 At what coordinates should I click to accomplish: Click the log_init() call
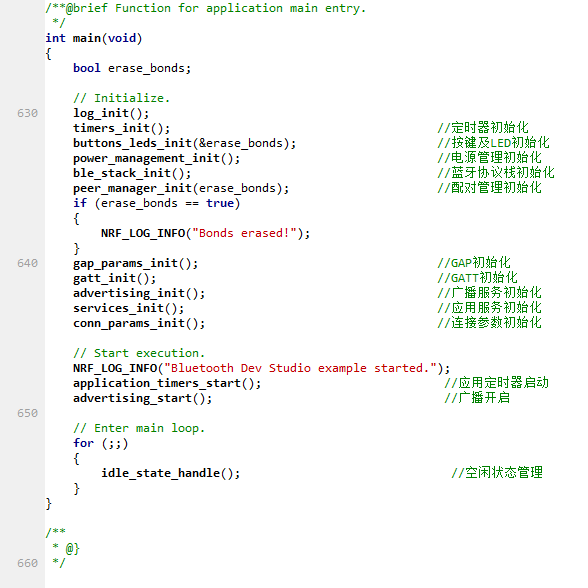coord(111,113)
